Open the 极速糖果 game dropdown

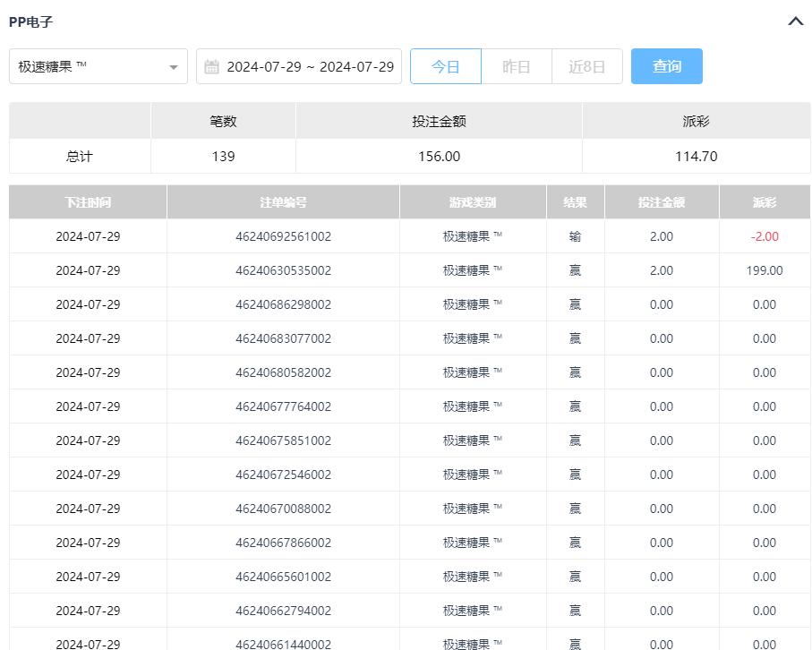point(98,66)
